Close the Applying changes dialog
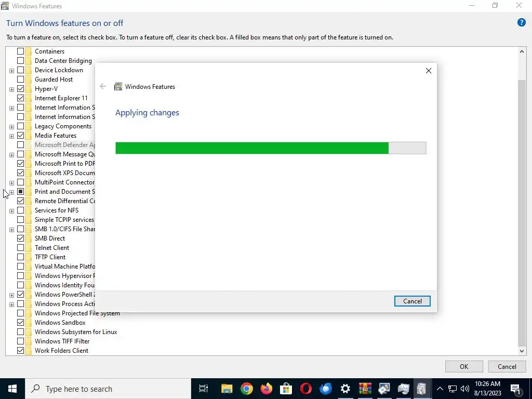 [x=429, y=71]
